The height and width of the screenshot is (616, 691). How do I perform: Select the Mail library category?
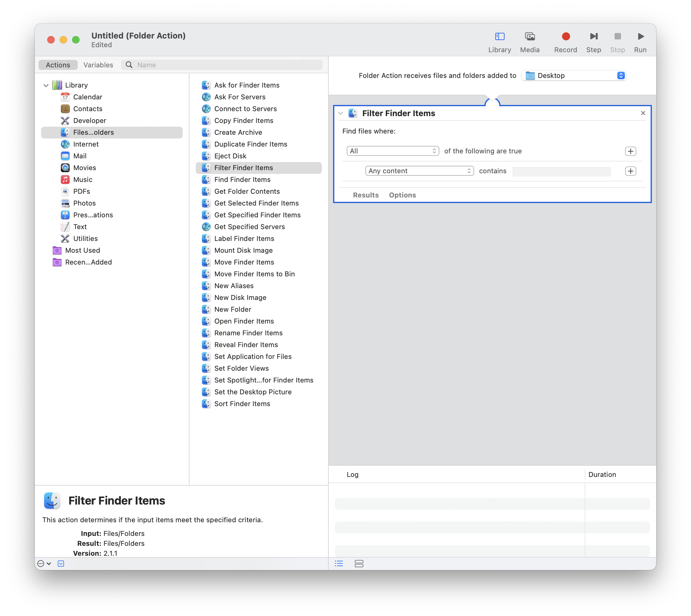tap(80, 156)
